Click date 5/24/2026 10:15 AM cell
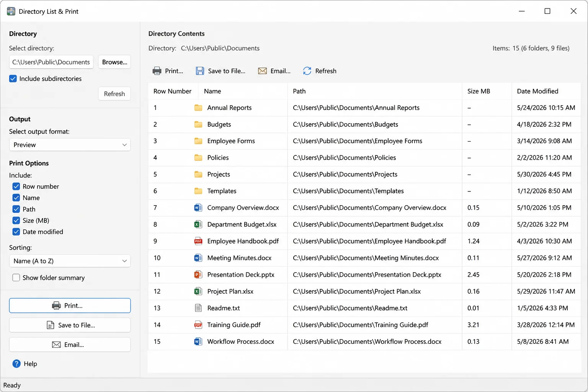The image size is (588, 392). 546,108
